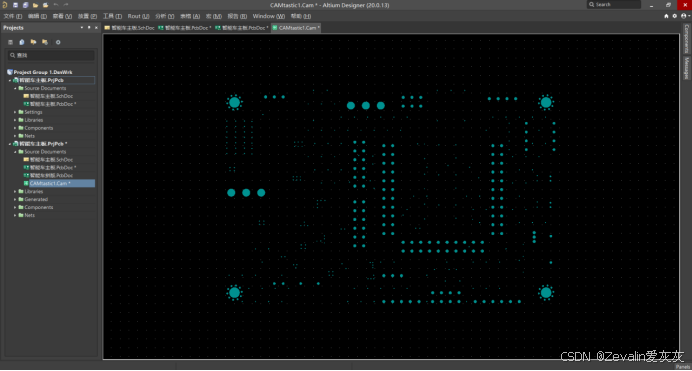The height and width of the screenshot is (371, 692).
Task: Open the 工具 (T) menu
Action: click(112, 16)
